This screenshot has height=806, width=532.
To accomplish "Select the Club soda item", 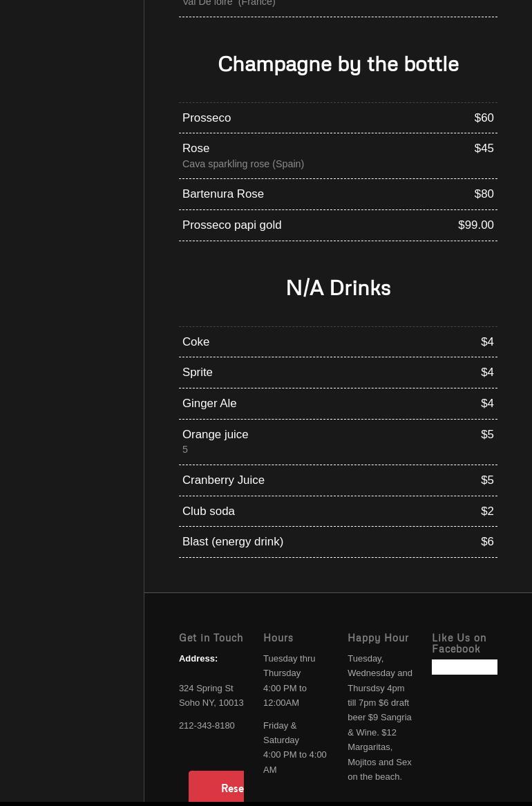I will (x=209, y=511).
